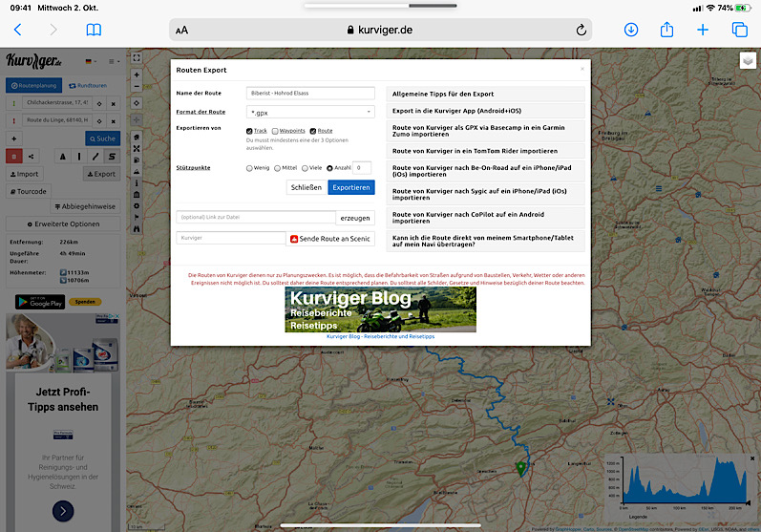The image size is (761, 532).
Task: Open the Kurviger Blog Reiseberichte link
Action: pos(380,336)
